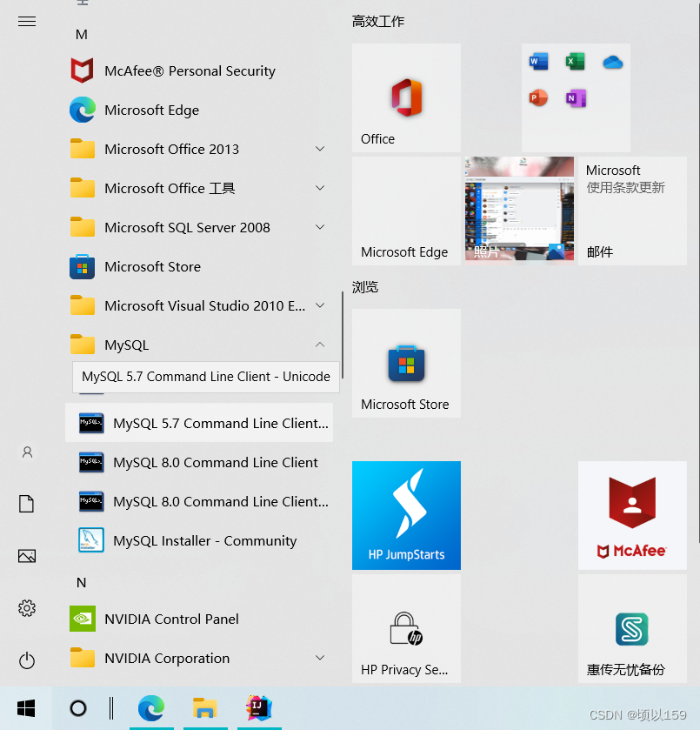Launch PowerPoint from the Office apps tile
This screenshot has width=700, height=730.
pos(538,97)
